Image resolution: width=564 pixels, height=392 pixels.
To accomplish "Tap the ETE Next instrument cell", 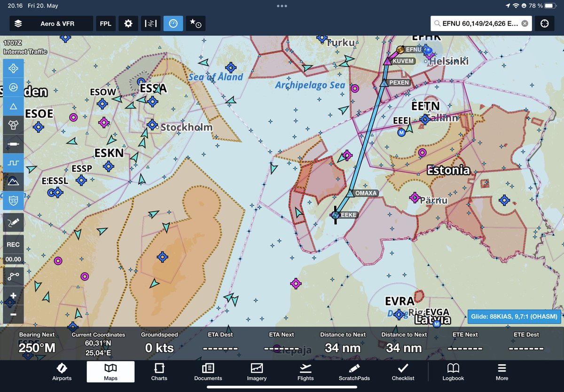I will (465, 344).
